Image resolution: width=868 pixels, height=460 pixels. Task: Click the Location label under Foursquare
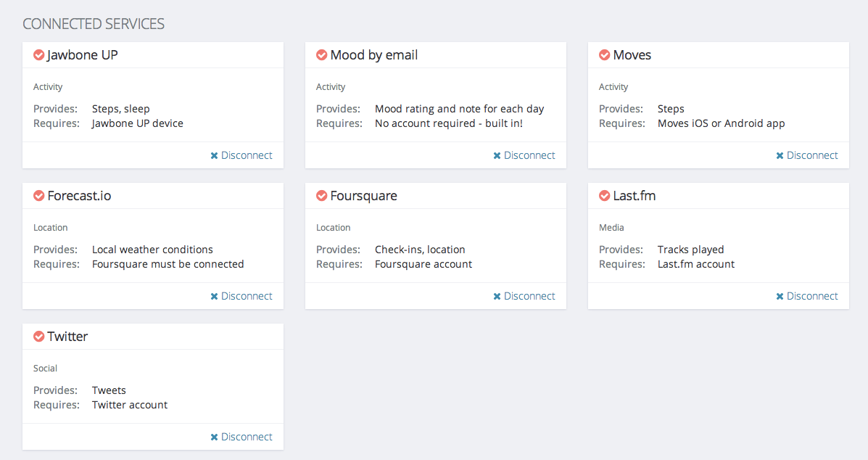[x=334, y=228]
